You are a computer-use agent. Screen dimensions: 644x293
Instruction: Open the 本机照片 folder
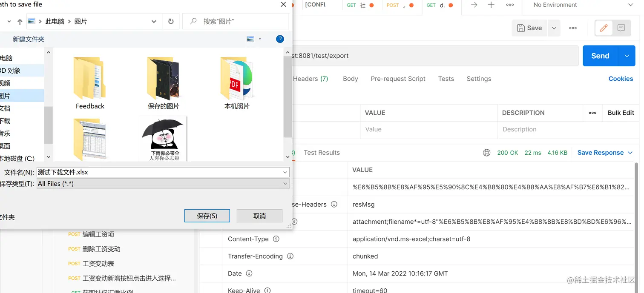coord(237,83)
